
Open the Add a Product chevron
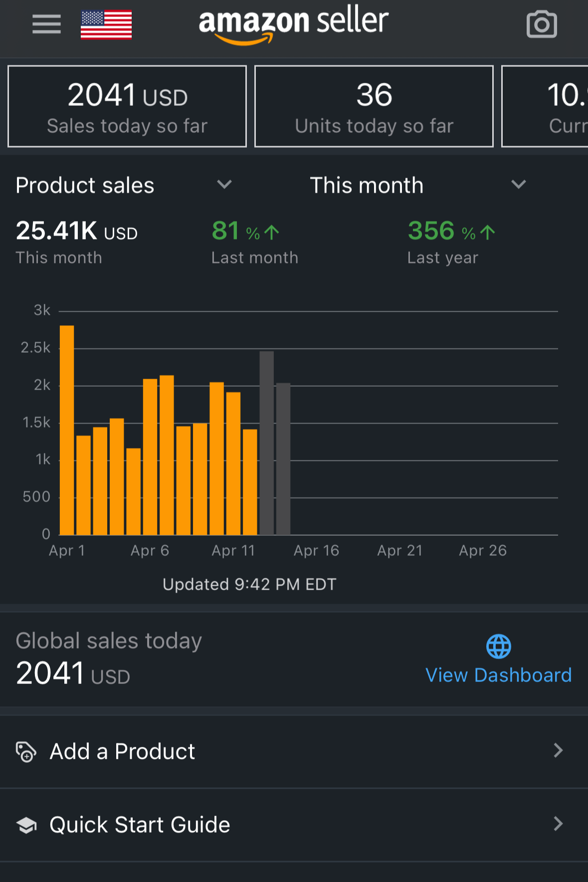(x=558, y=751)
